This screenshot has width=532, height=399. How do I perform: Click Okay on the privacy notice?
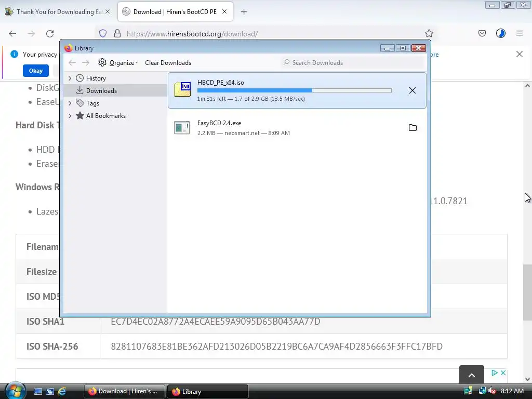[36, 71]
